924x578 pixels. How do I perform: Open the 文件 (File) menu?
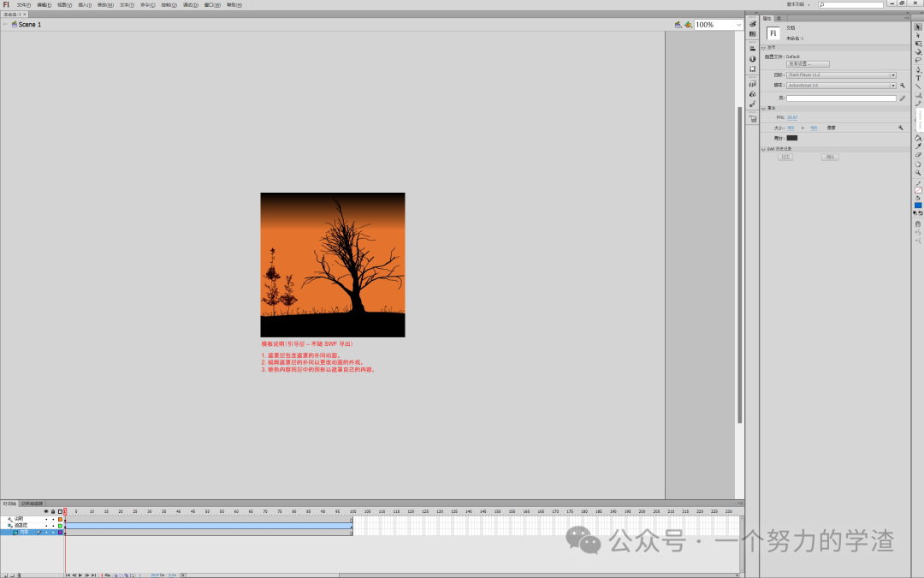tap(24, 5)
